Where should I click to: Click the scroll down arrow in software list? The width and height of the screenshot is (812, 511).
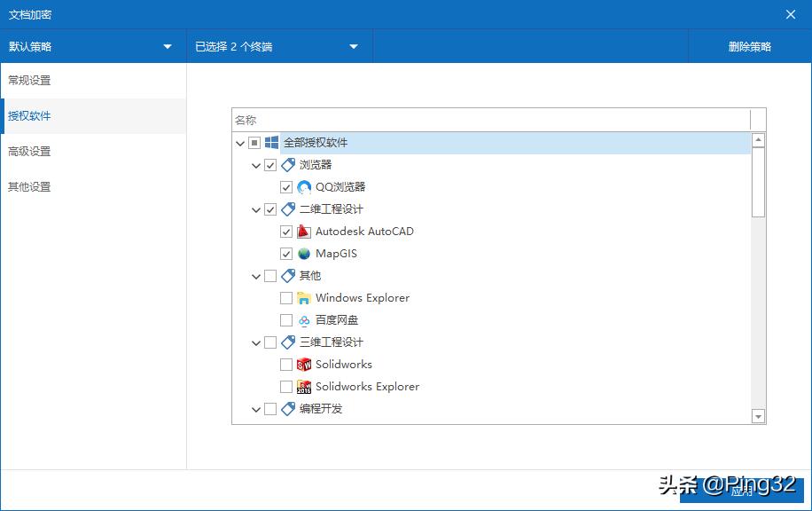[x=758, y=416]
